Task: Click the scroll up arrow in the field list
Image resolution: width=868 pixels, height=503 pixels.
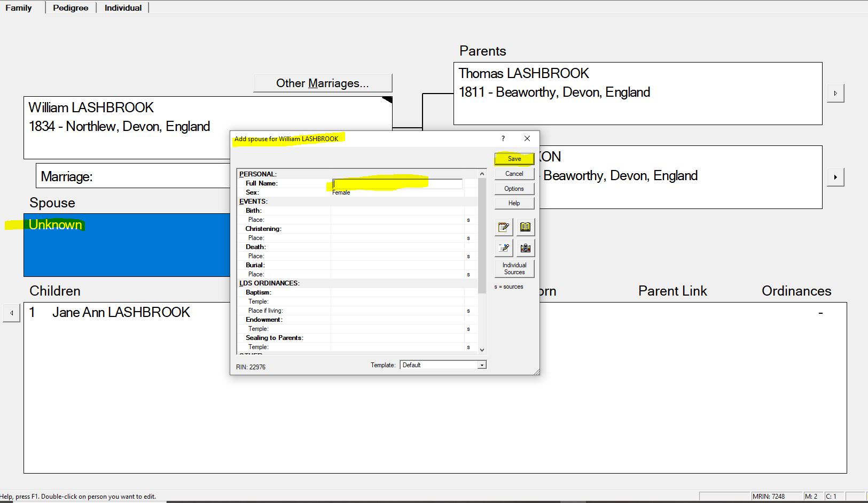Action: [482, 174]
